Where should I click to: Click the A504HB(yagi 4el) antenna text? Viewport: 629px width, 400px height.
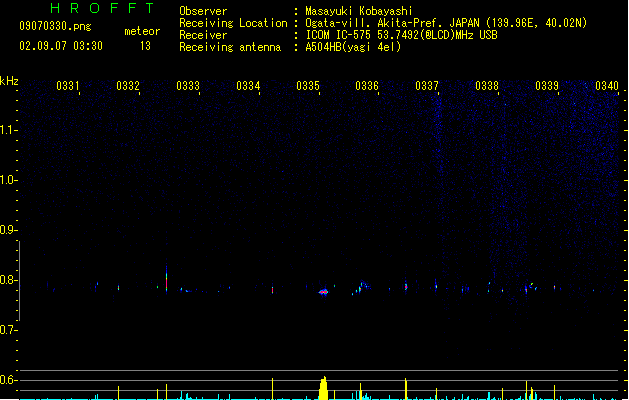[x=353, y=47]
